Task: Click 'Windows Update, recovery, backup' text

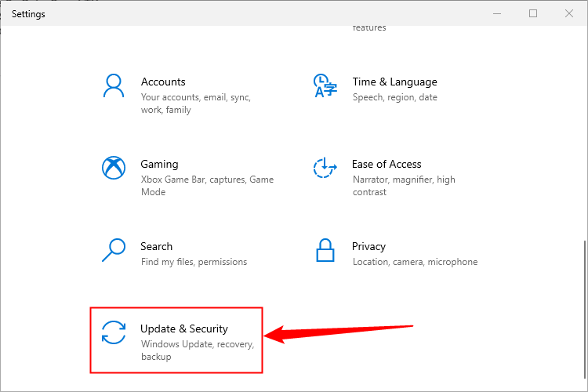Action: pyautogui.click(x=198, y=350)
